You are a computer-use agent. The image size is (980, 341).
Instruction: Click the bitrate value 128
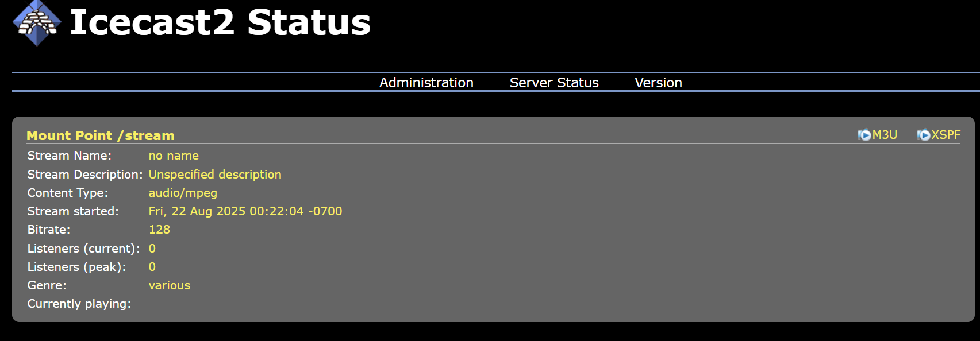pos(159,230)
